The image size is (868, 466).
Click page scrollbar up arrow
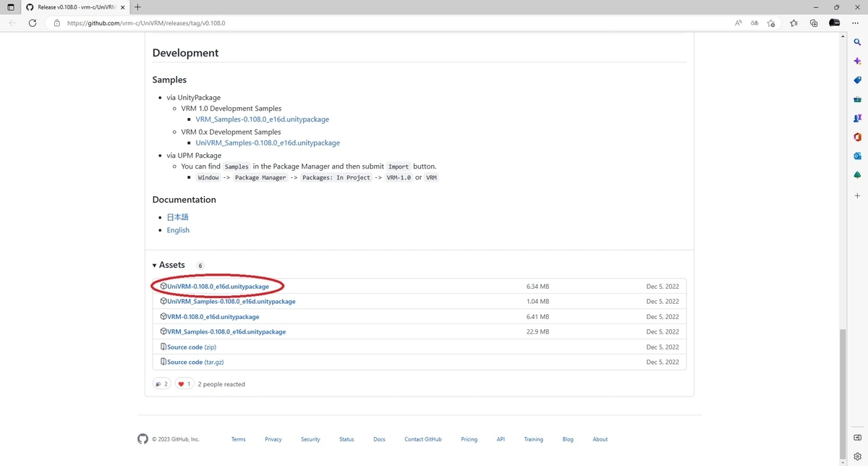point(843,37)
